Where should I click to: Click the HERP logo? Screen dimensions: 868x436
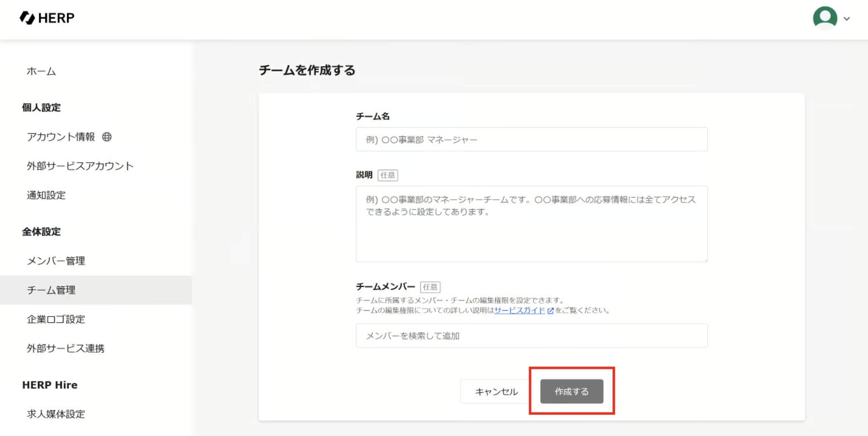[47, 17]
